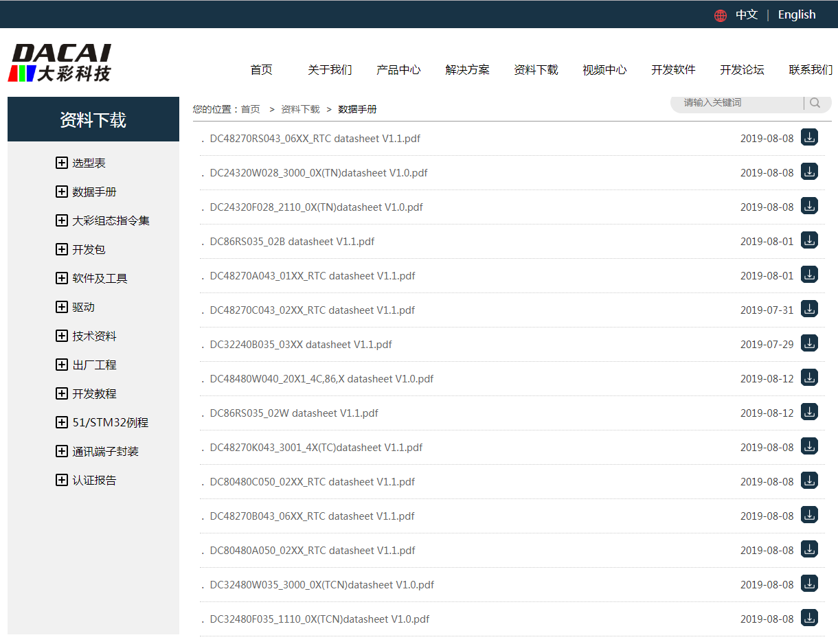Download the DC32240B035_03XX datasheet file icon
The width and height of the screenshot is (838, 644).
(x=809, y=343)
